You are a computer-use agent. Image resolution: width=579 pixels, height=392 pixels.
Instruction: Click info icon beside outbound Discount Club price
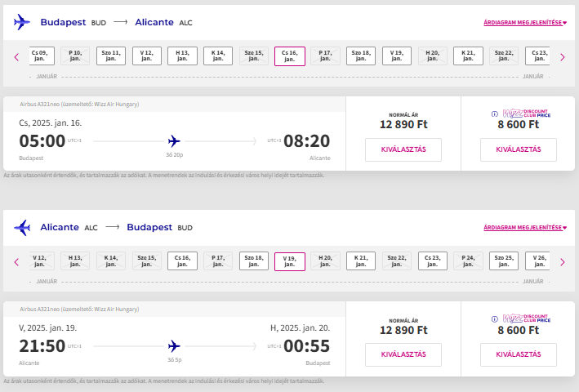click(x=493, y=114)
